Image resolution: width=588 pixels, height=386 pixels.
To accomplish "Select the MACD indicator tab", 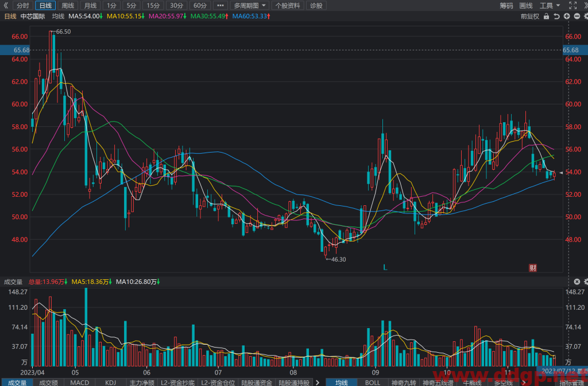I will pos(79,382).
